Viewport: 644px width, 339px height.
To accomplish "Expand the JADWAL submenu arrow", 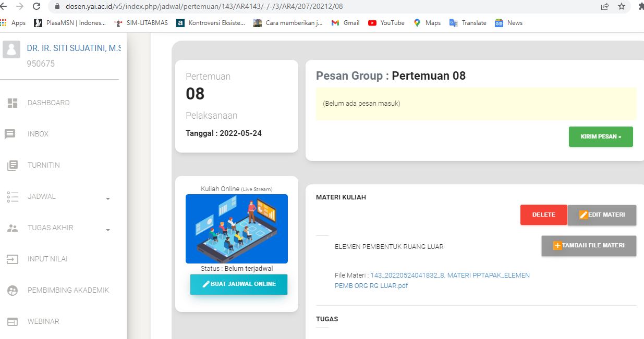I will click(x=108, y=199).
